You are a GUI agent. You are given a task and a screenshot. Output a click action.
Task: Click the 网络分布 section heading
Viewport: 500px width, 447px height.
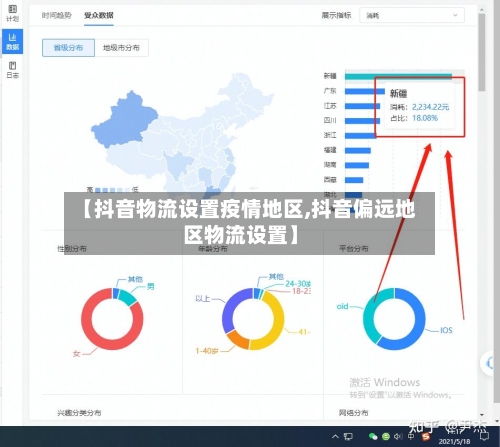pyautogui.click(x=353, y=413)
